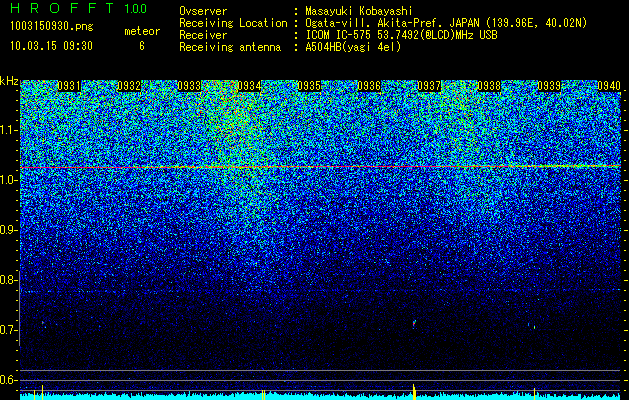Click the 0935 time marker
This screenshot has height=400, width=629.
(309, 86)
